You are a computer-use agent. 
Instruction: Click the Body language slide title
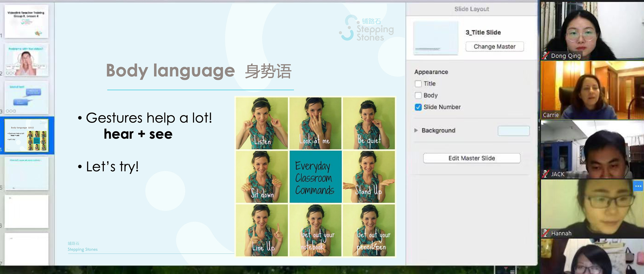tap(170, 71)
